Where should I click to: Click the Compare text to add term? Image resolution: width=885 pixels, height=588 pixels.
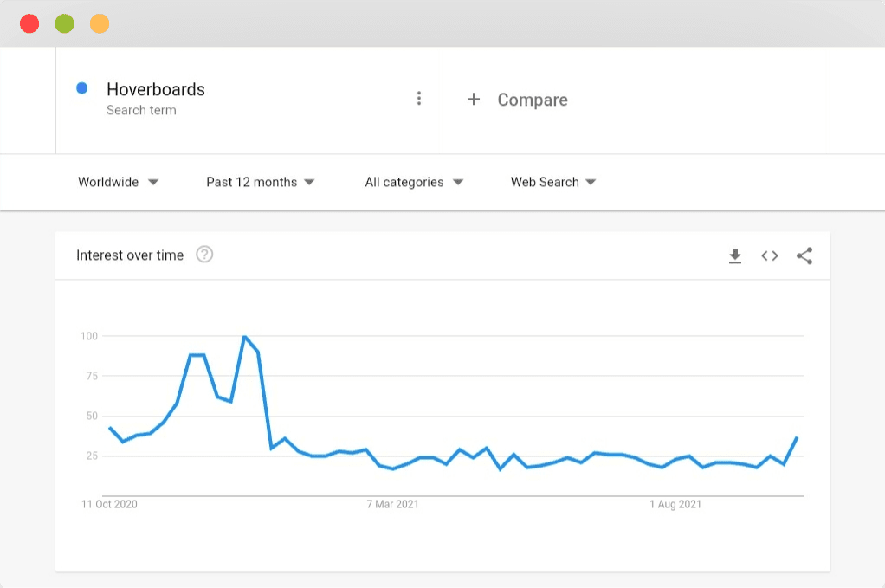(x=533, y=100)
